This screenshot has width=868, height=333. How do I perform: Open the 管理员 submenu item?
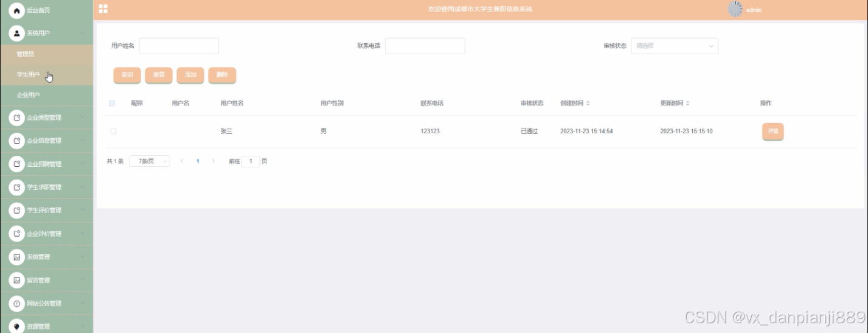coord(46,54)
